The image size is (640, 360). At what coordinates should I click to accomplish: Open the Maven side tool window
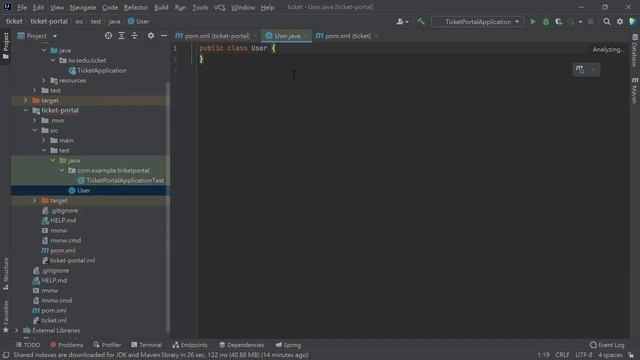[x=635, y=90]
